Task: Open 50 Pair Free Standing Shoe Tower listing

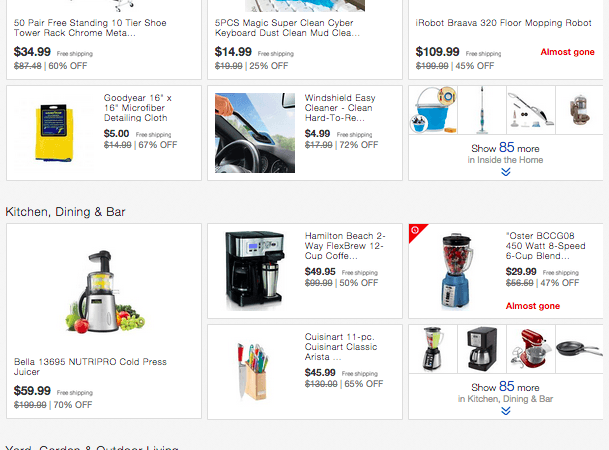Action: pyautogui.click(x=90, y=28)
